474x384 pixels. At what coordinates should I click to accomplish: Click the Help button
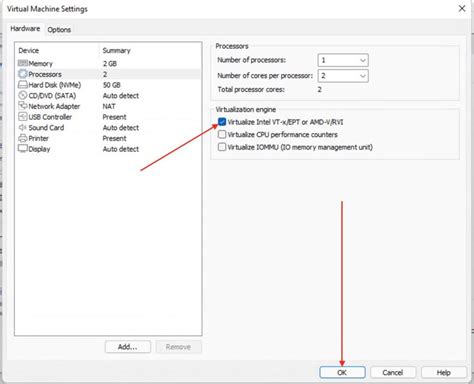444,372
